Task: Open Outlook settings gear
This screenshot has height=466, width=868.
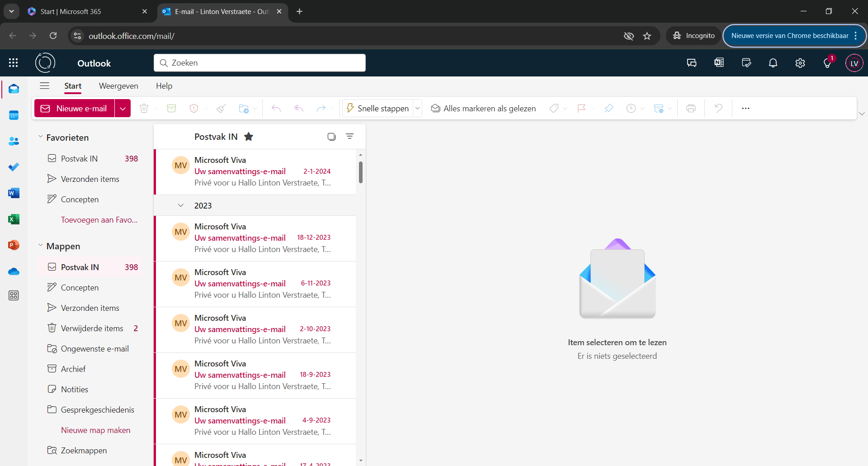Action: tap(800, 63)
